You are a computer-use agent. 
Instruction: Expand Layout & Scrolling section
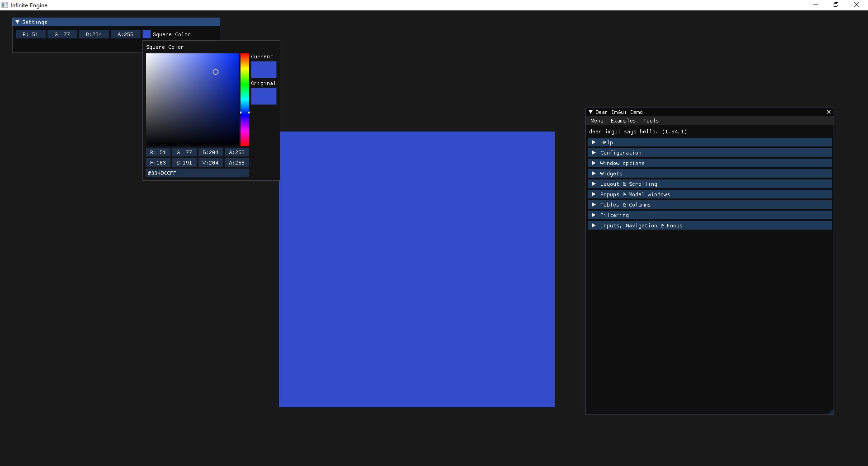pos(710,184)
